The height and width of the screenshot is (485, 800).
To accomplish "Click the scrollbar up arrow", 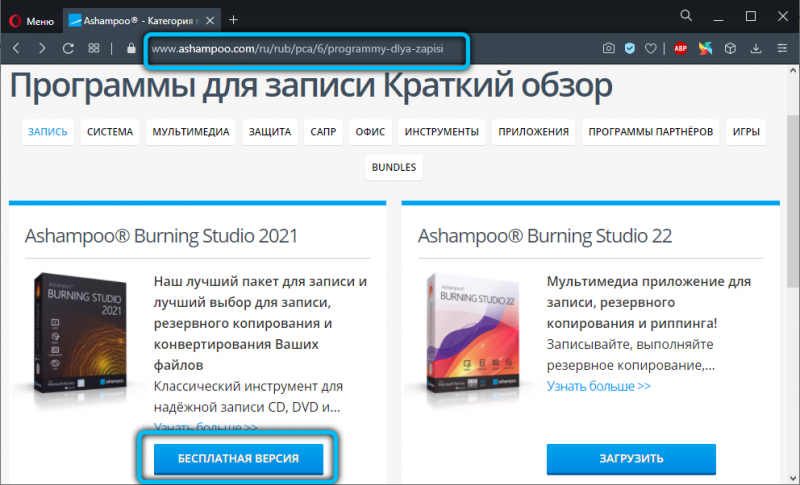I will click(793, 71).
